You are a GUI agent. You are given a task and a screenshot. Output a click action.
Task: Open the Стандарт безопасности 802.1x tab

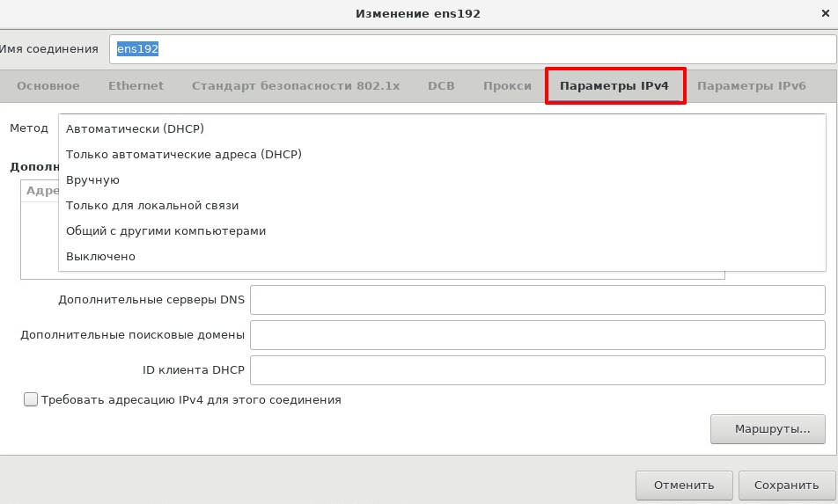click(296, 86)
